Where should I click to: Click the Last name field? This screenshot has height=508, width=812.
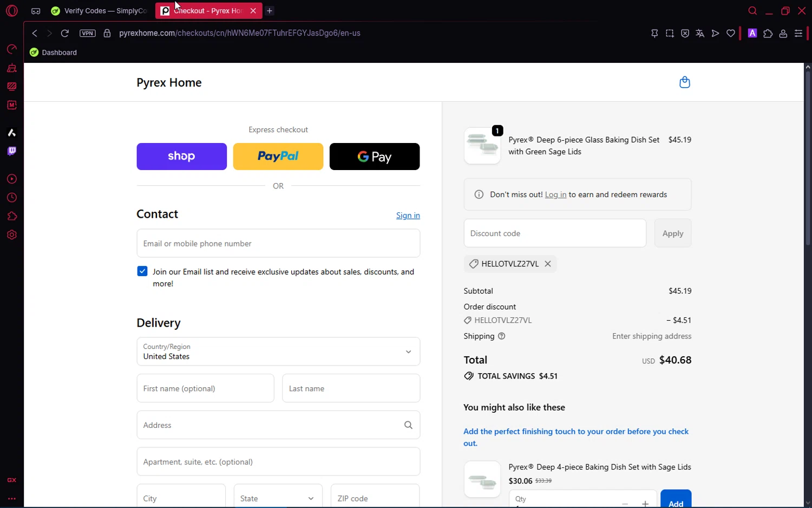[351, 388]
